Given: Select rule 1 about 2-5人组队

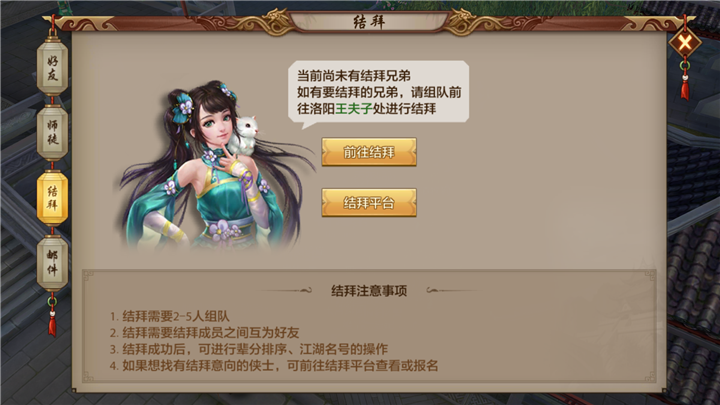Looking at the screenshot, I should pos(169,316).
